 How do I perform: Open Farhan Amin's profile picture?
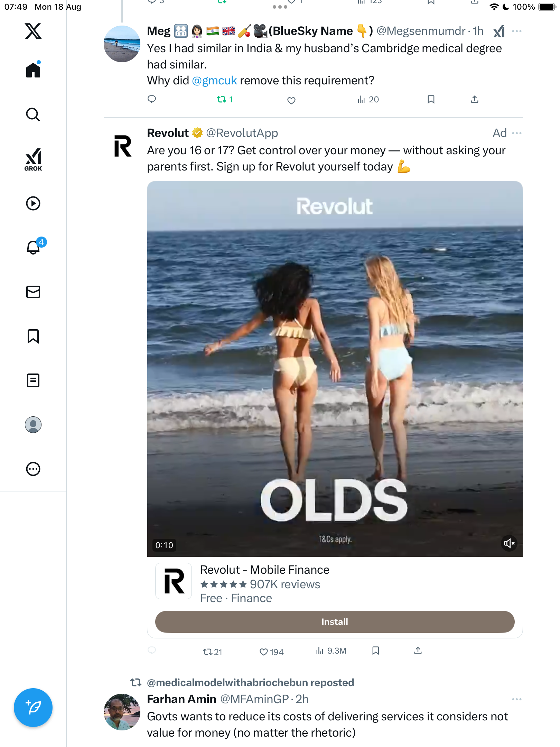click(122, 712)
